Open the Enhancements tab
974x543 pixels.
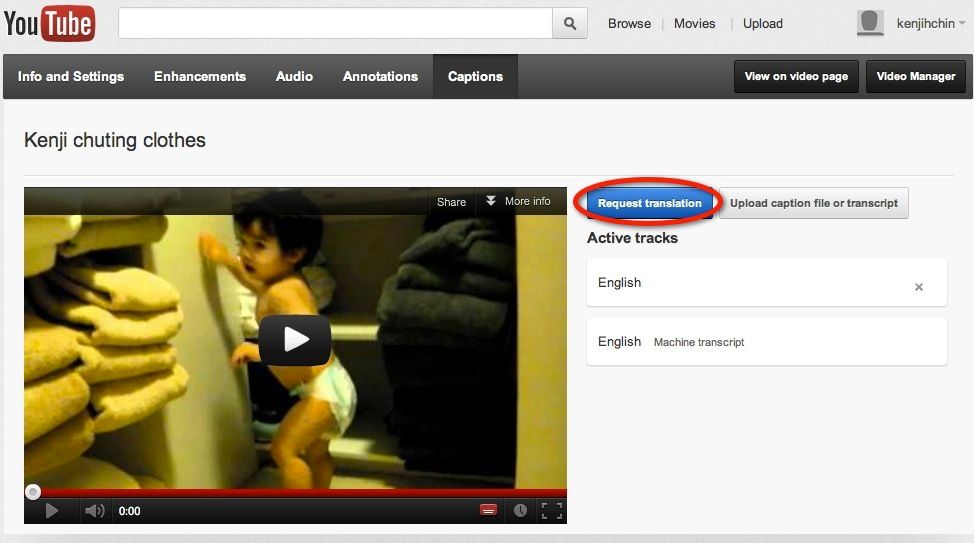(200, 76)
